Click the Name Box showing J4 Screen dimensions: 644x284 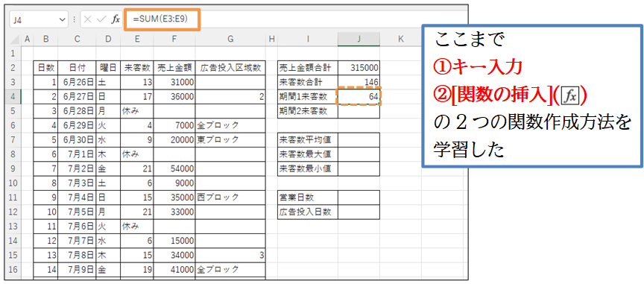click(x=39, y=19)
